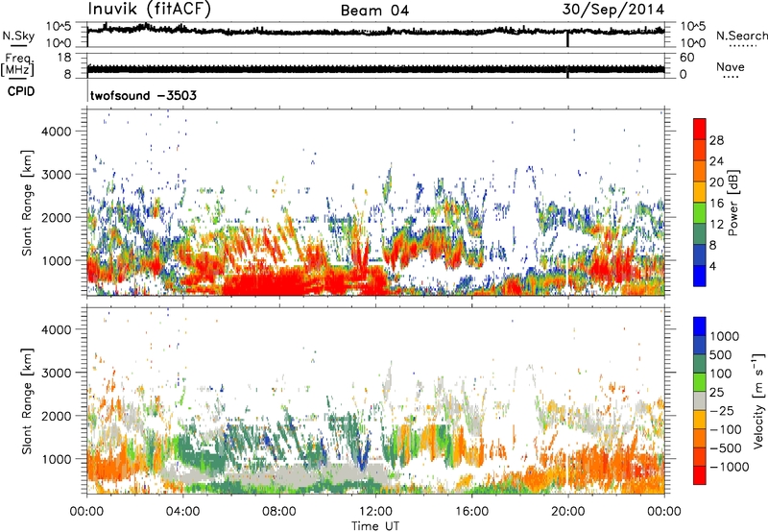
Task: Click the '20:00' time axis label
Action: click(x=567, y=512)
